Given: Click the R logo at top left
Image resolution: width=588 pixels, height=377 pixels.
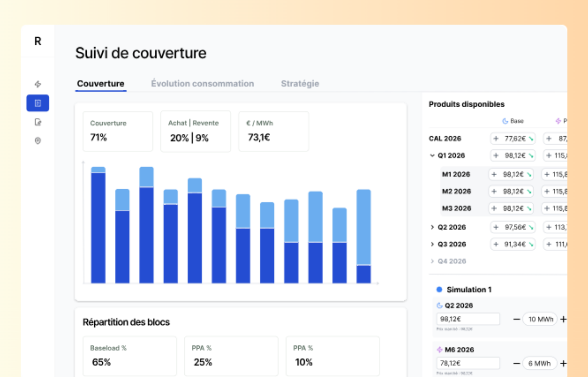Looking at the screenshot, I should tap(38, 41).
